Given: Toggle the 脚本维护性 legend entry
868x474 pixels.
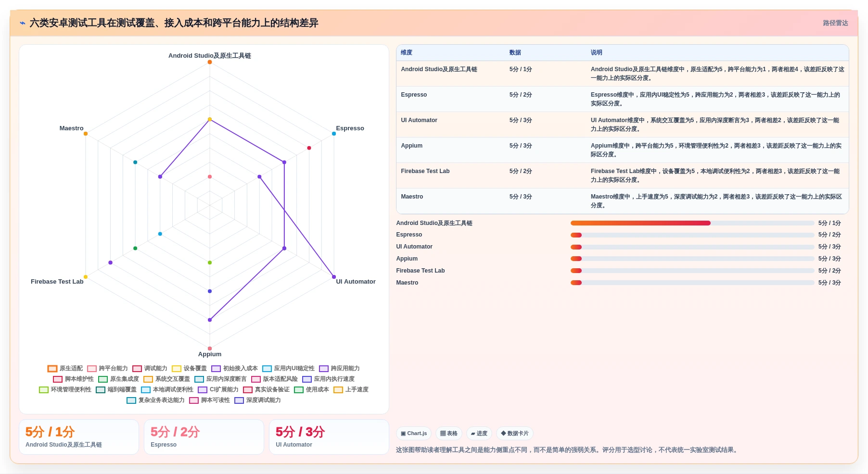Looking at the screenshot, I should 73,379.
